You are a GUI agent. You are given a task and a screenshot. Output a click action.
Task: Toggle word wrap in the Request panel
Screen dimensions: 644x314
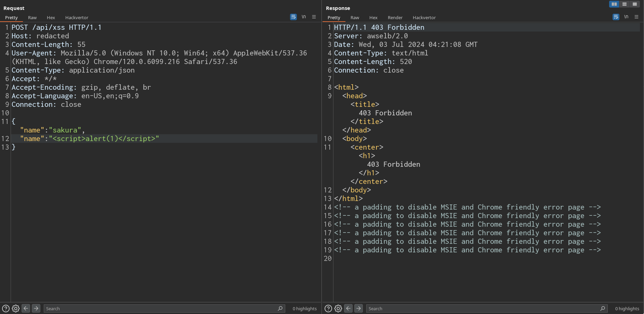pos(293,17)
